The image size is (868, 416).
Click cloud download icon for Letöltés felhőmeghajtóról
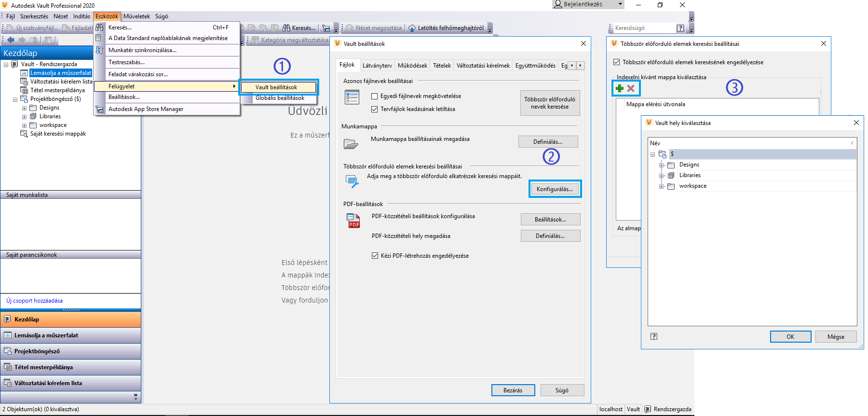pyautogui.click(x=412, y=28)
